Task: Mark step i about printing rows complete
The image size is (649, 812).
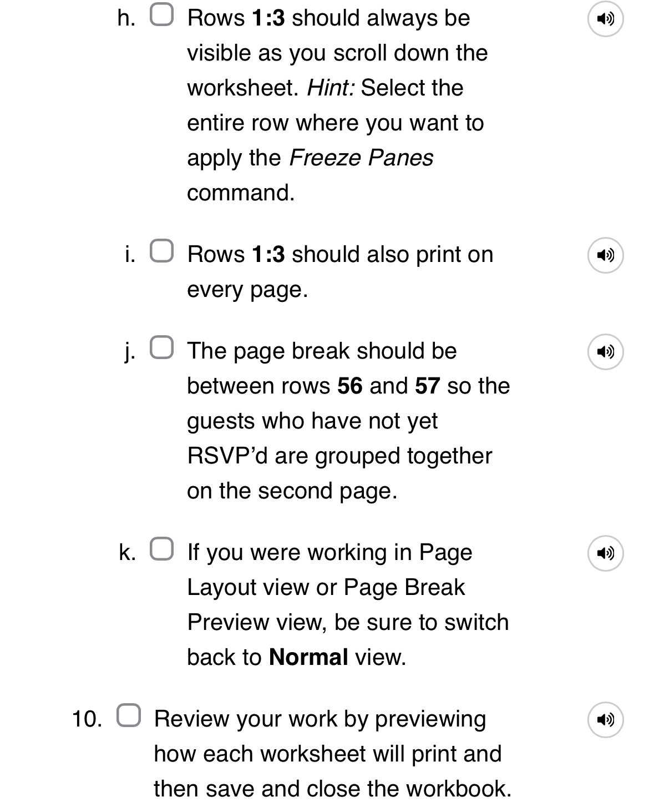Action: 161,249
